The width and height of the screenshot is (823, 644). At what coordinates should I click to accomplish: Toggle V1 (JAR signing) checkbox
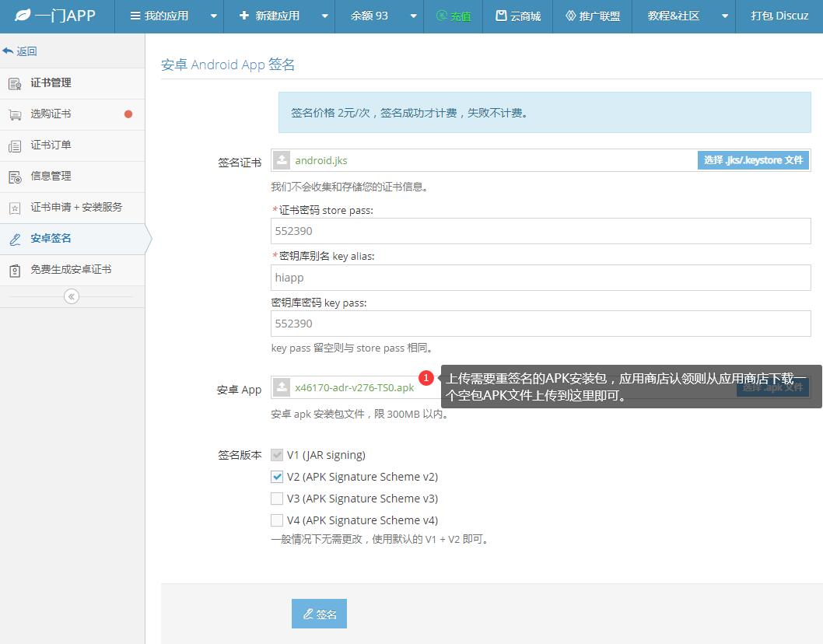[x=277, y=454]
